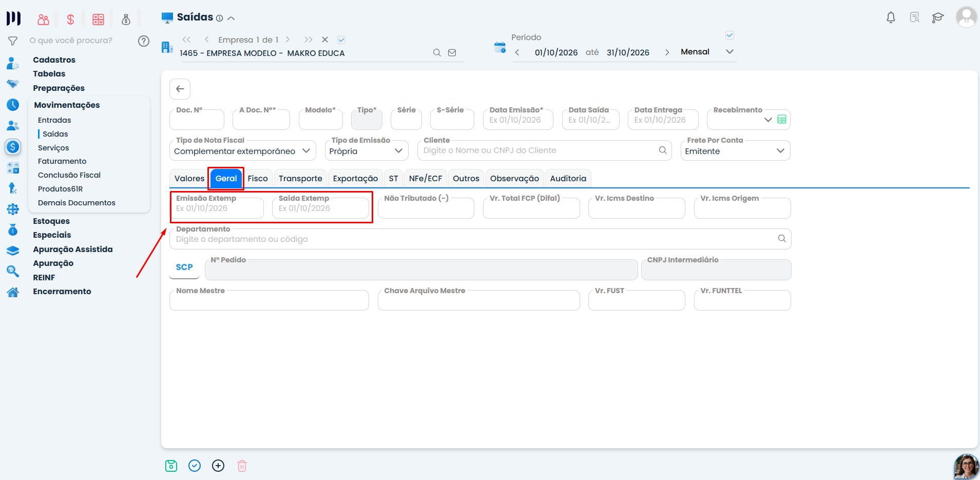The width and height of the screenshot is (980, 480).
Task: Open the Auditoria tab
Action: coord(568,179)
